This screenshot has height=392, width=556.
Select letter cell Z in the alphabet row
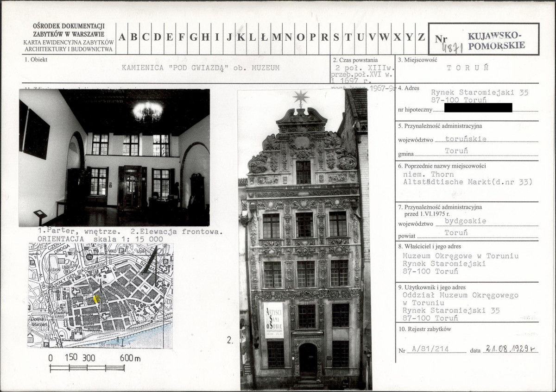(421, 38)
